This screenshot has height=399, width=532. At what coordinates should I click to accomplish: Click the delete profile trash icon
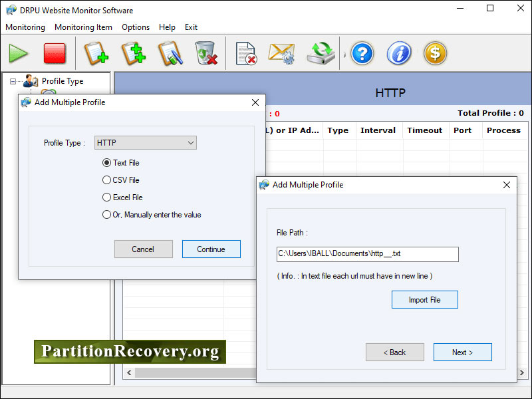coord(206,53)
